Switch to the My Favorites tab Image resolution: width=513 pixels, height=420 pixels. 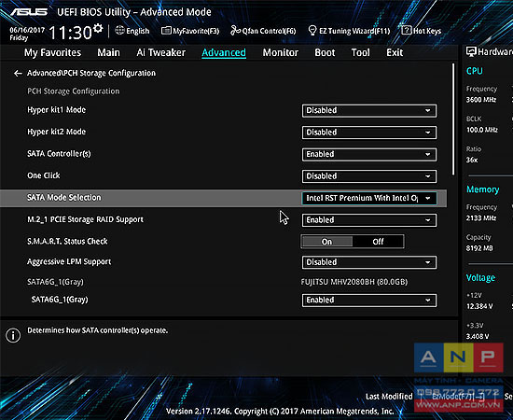click(x=52, y=52)
